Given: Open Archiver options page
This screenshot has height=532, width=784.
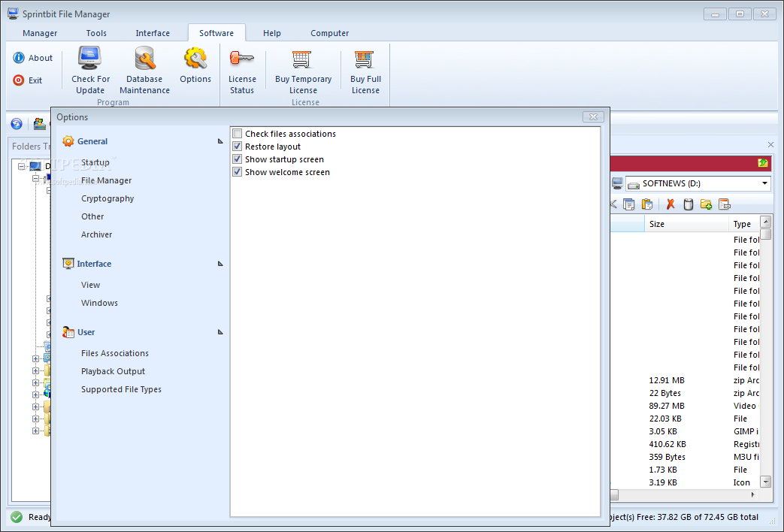Looking at the screenshot, I should pyautogui.click(x=96, y=234).
